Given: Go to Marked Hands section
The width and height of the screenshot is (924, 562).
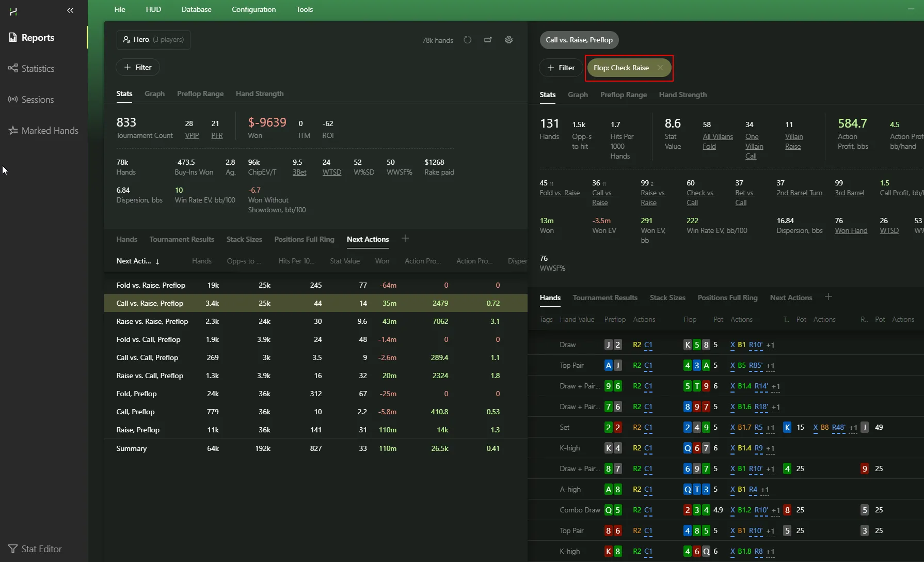Looking at the screenshot, I should coord(50,130).
